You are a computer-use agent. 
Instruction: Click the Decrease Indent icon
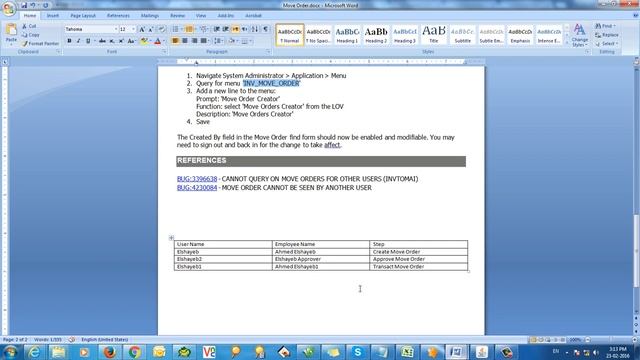217,29
